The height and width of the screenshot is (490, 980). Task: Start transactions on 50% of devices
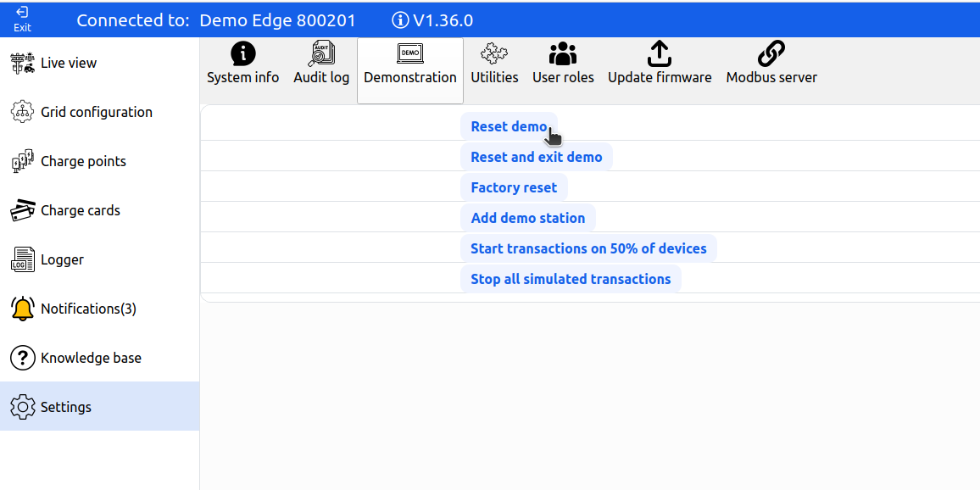(x=588, y=248)
